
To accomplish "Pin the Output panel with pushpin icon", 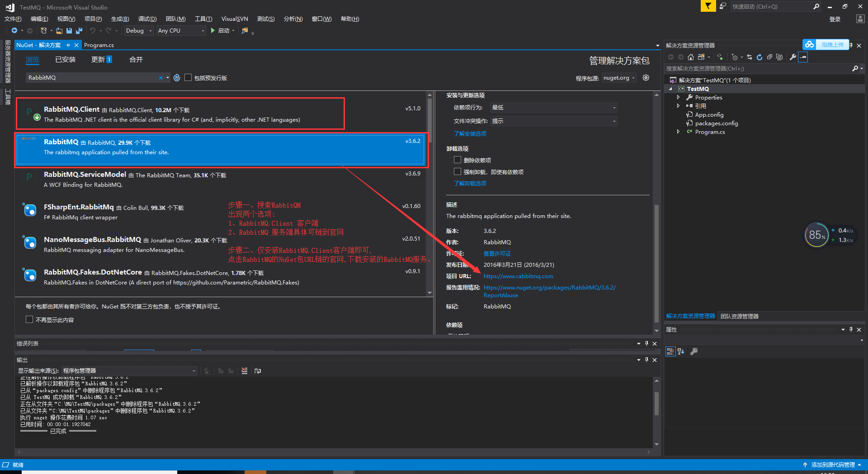I will (x=646, y=360).
